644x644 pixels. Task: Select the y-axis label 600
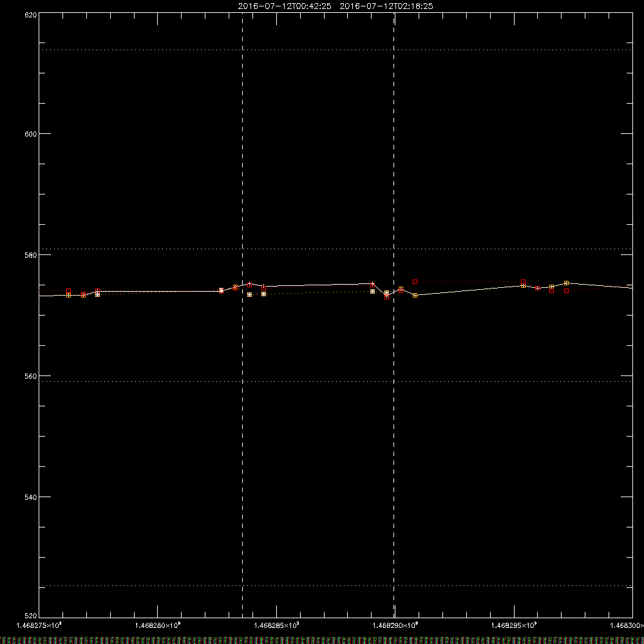31,134
